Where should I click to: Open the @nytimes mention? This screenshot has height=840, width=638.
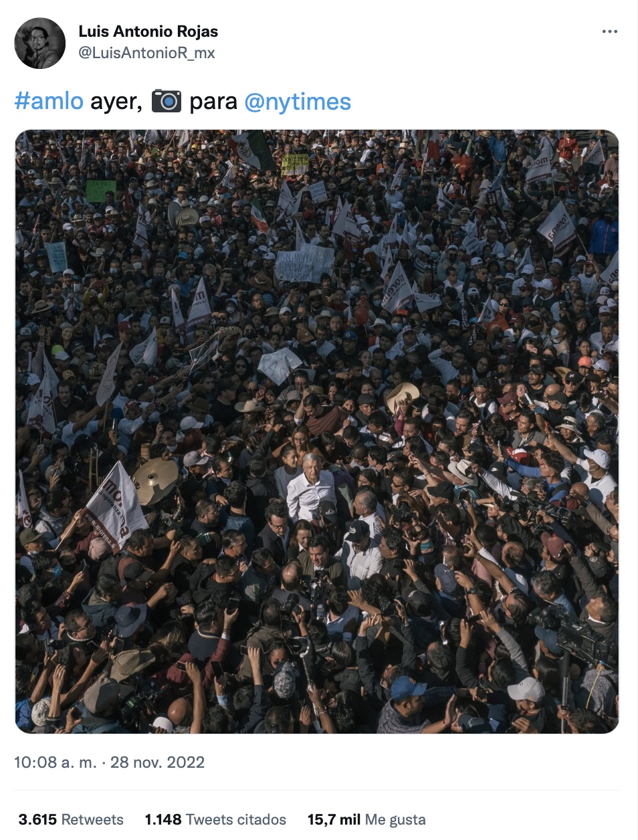click(298, 102)
